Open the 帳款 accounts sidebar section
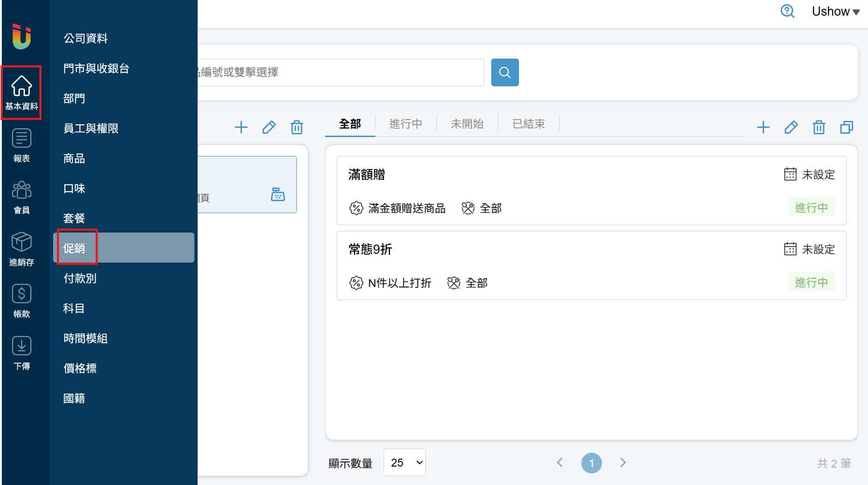This screenshot has height=485, width=868. (x=22, y=301)
